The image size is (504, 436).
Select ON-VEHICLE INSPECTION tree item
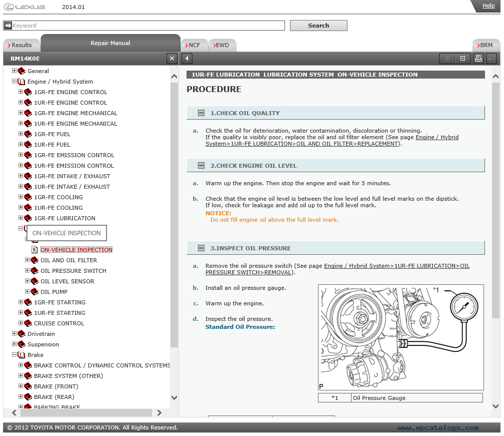[x=76, y=250]
